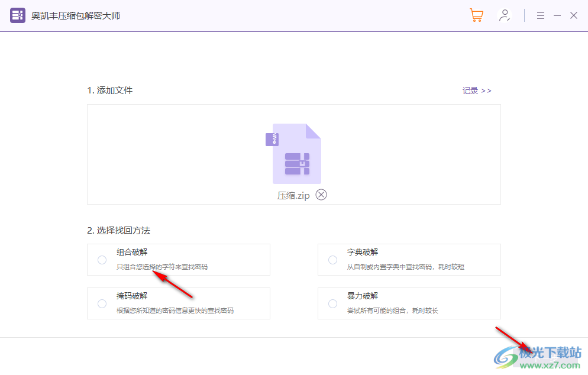
Task: Minimize the application window
Action: (x=557, y=16)
